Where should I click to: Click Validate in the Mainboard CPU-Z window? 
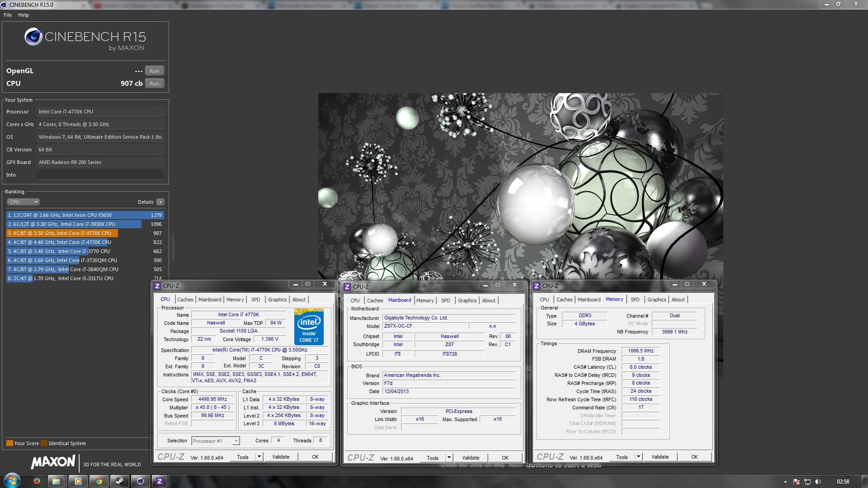[471, 458]
